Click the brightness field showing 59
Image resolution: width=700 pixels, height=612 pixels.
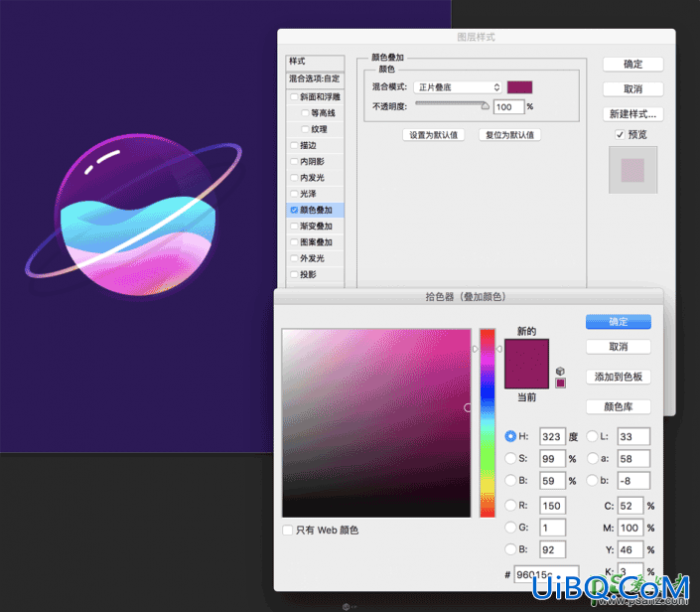pos(553,481)
